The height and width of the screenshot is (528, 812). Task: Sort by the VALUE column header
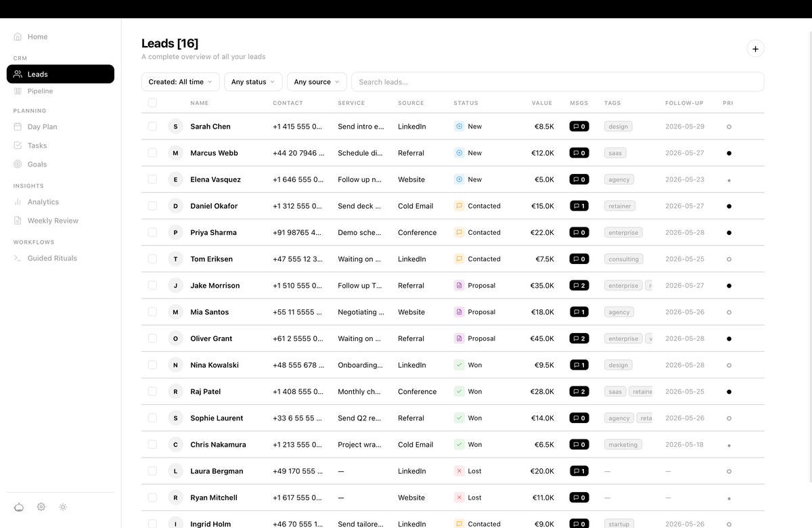pos(542,103)
